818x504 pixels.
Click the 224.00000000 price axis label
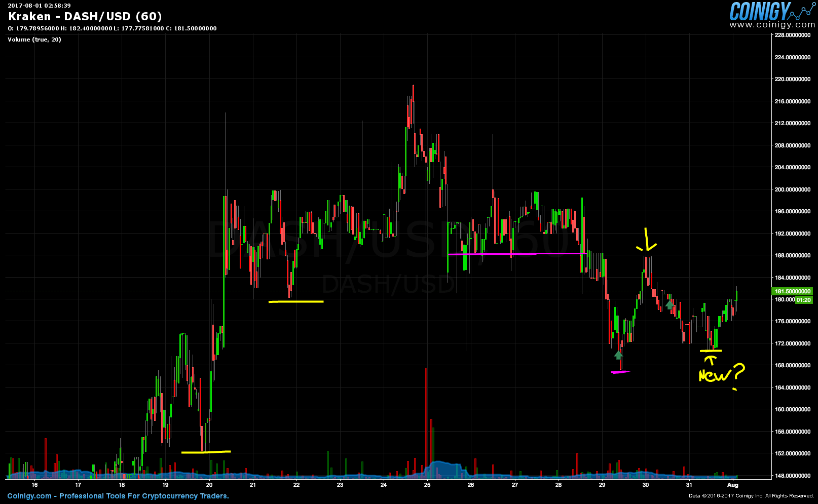(x=793, y=57)
